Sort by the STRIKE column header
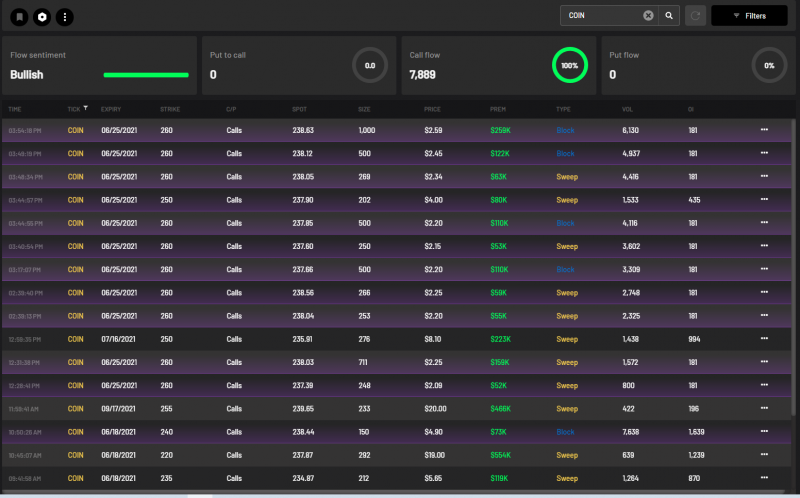This screenshot has height=498, width=800. [170, 109]
